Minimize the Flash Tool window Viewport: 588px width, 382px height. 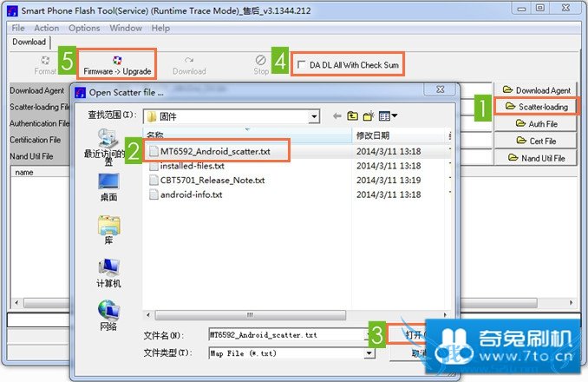click(521, 9)
